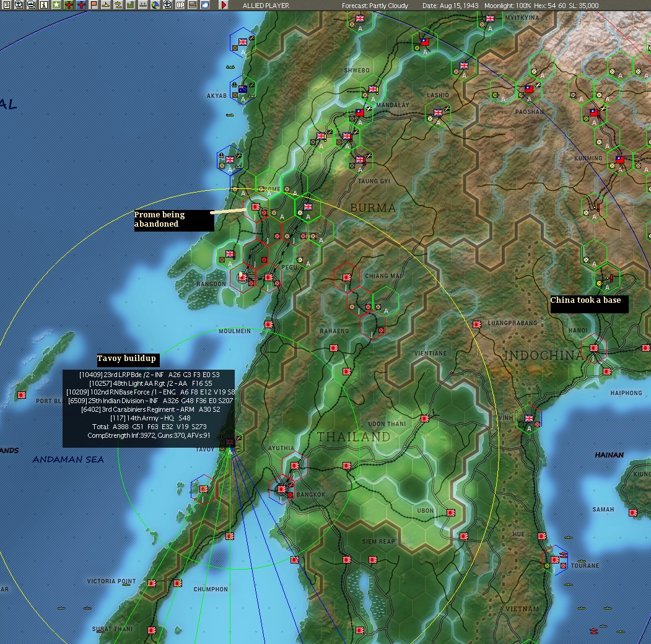
Task: Select the red plane on blue background icon
Action: click(81, 5)
